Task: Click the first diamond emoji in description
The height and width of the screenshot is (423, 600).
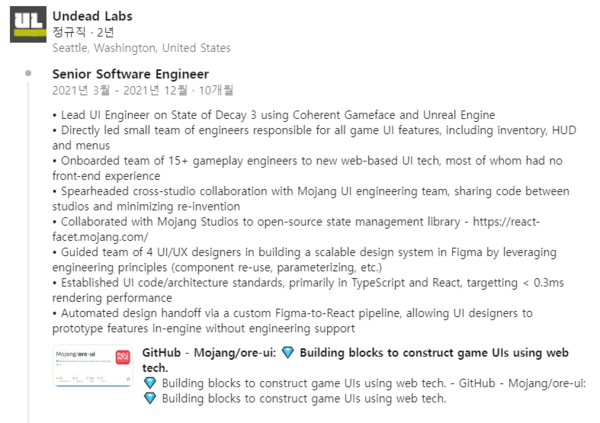Action: coord(150,383)
